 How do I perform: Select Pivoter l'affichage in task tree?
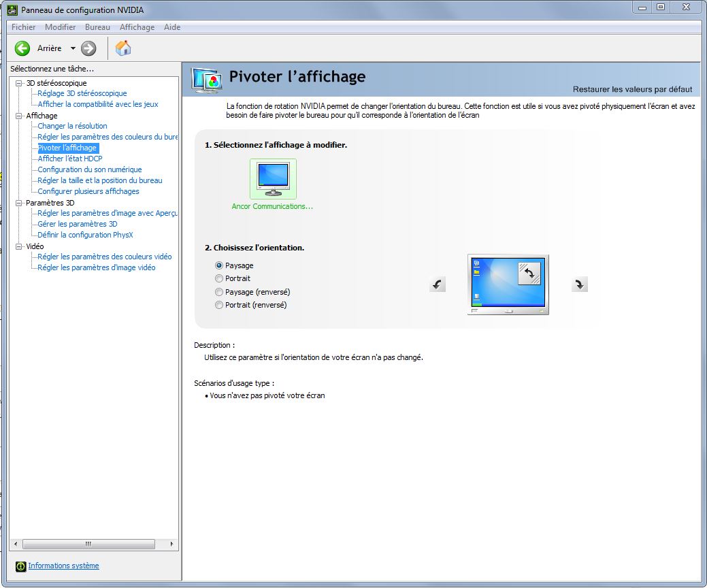click(67, 148)
